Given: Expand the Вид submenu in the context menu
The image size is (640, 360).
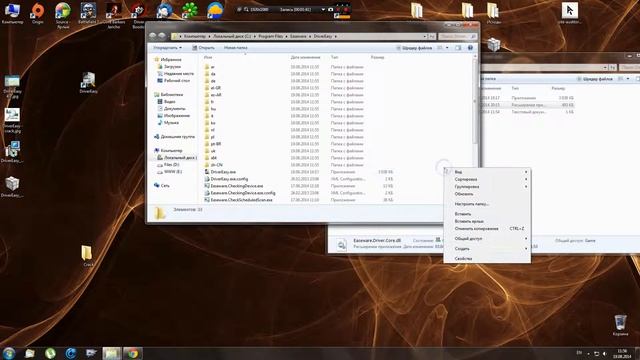Looking at the screenshot, I should pos(487,172).
